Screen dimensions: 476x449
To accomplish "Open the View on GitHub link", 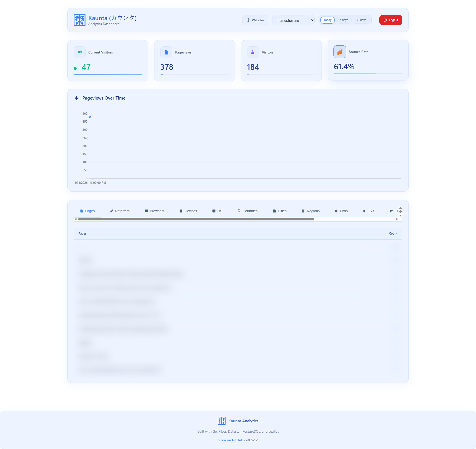I will (x=230, y=440).
